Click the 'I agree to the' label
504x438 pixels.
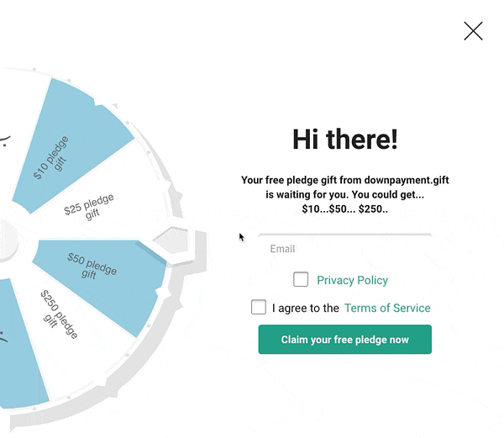tap(306, 309)
